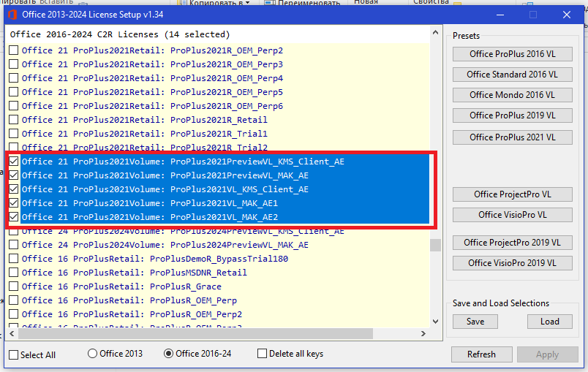Click the scroll up arrow of license list
The height and width of the screenshot is (372, 588).
click(x=435, y=33)
